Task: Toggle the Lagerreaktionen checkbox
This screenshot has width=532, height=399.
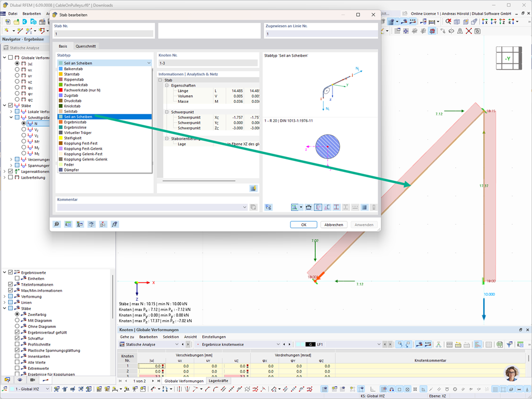Action: (10, 171)
